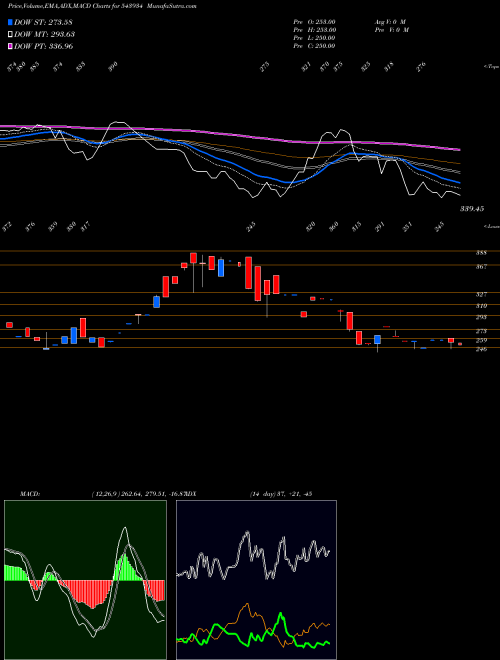Click the 276 top value label
The width and height of the screenshot is (500, 660).
point(421,67)
